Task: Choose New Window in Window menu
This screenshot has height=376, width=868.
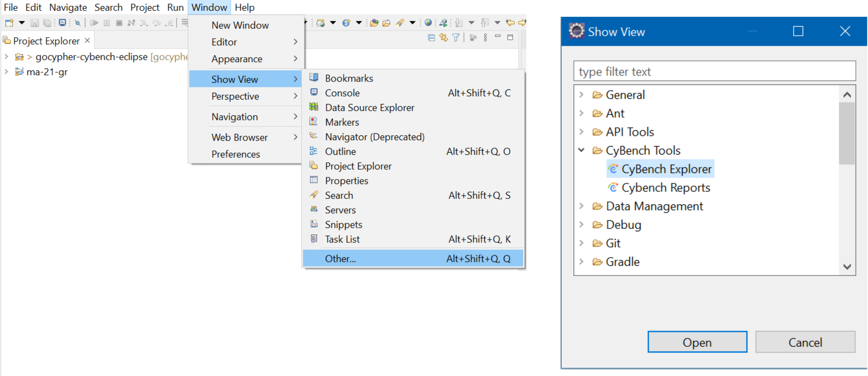Action: coord(246,25)
